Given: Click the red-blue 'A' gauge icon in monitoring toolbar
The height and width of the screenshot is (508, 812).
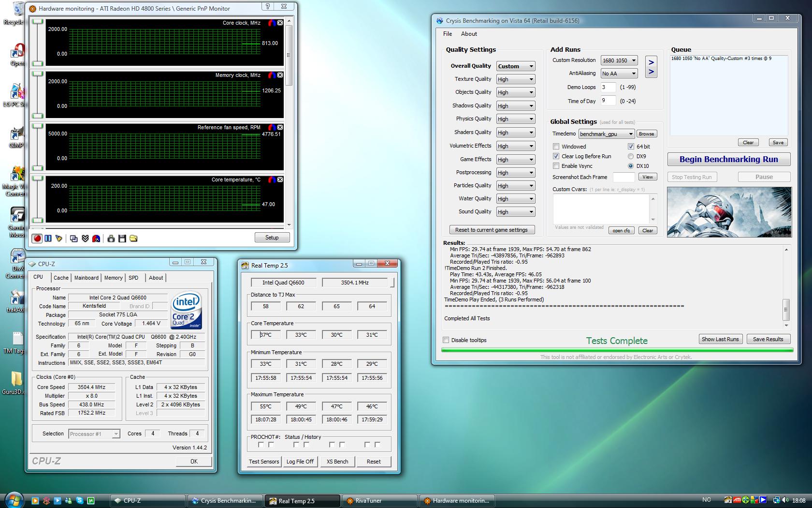Looking at the screenshot, I should pyautogui.click(x=96, y=238).
